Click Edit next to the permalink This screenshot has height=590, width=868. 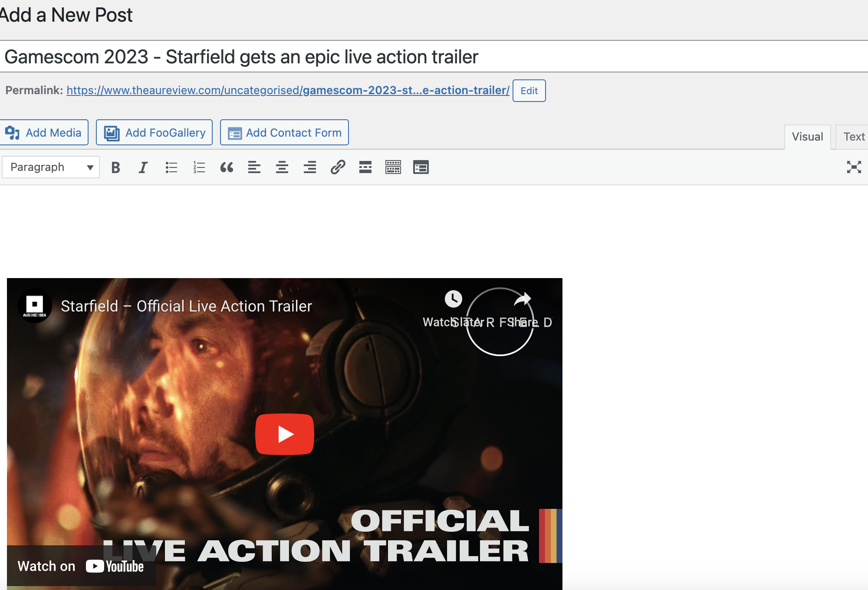pyautogui.click(x=529, y=91)
